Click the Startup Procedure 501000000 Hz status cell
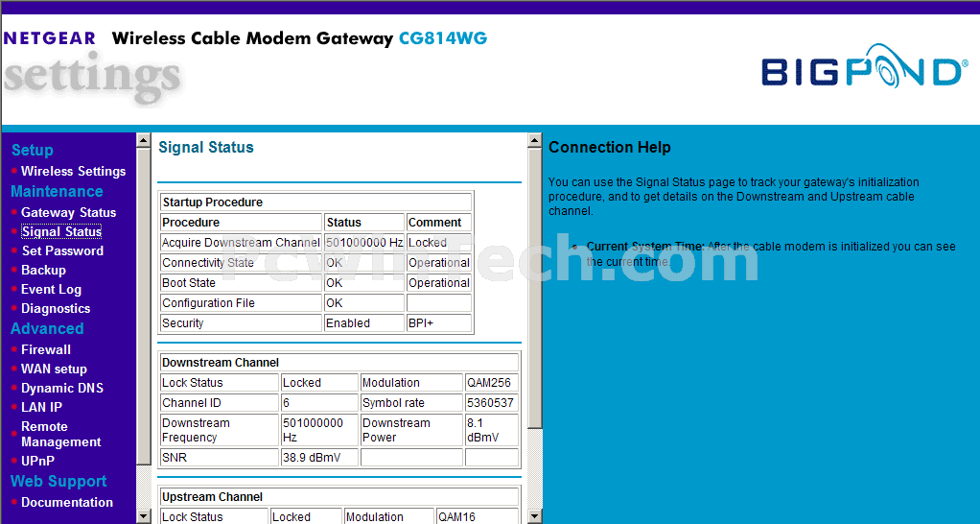980x524 pixels. pos(363,243)
